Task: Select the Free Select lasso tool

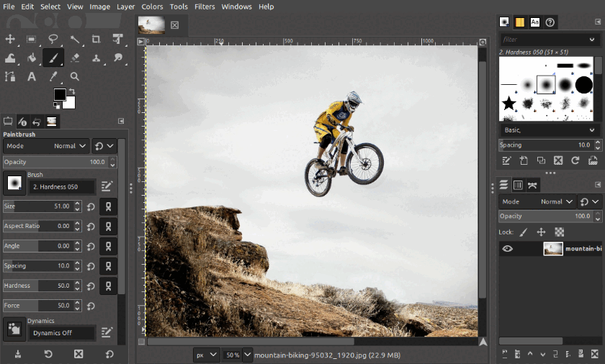Action: pyautogui.click(x=53, y=39)
